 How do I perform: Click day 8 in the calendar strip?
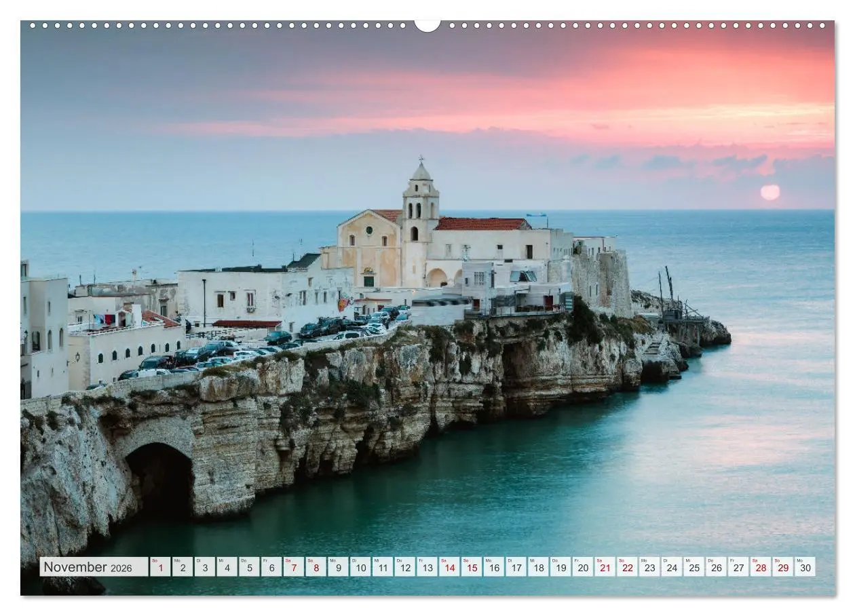point(316,567)
